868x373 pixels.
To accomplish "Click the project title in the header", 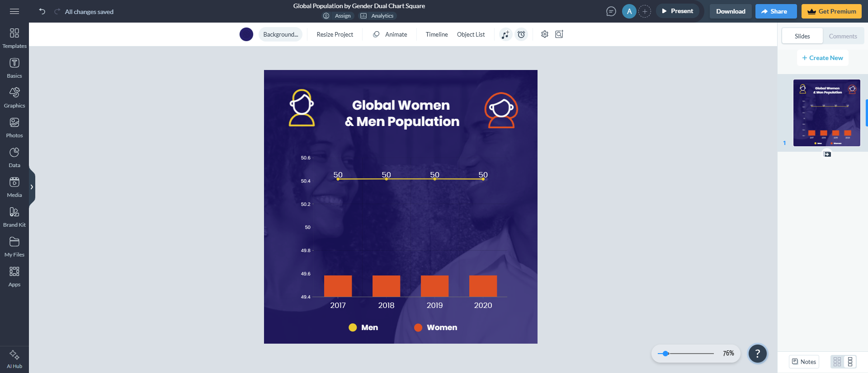I will (359, 6).
